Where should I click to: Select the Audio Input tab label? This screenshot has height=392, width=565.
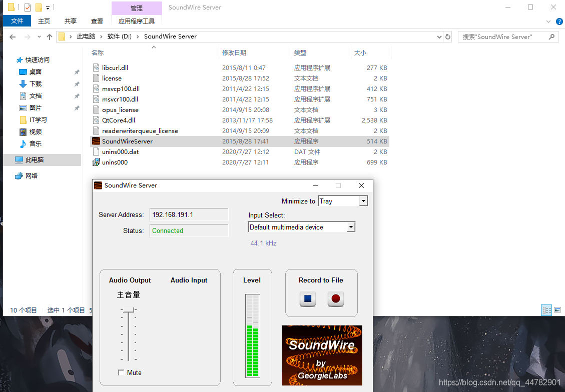pyautogui.click(x=189, y=280)
